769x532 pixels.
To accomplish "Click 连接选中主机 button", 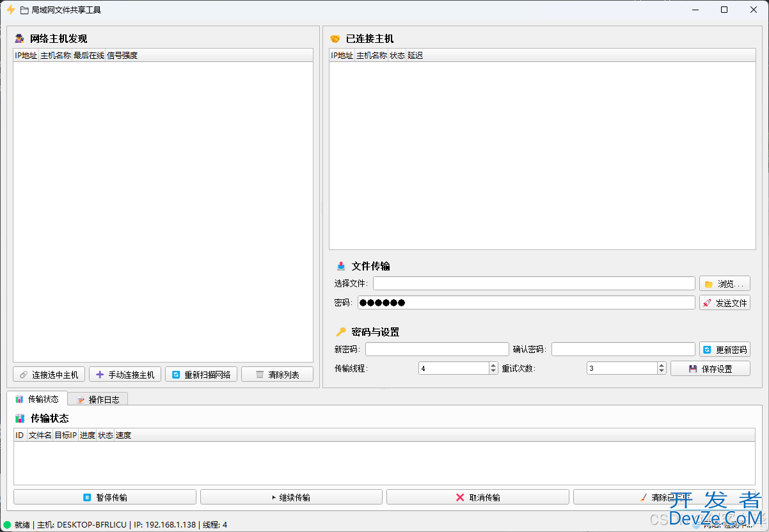I will [x=49, y=375].
